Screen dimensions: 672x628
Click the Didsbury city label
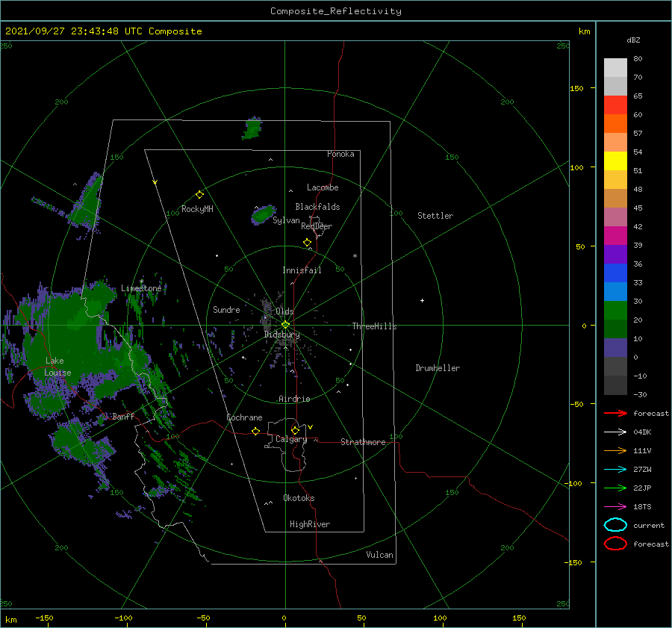[281, 335]
